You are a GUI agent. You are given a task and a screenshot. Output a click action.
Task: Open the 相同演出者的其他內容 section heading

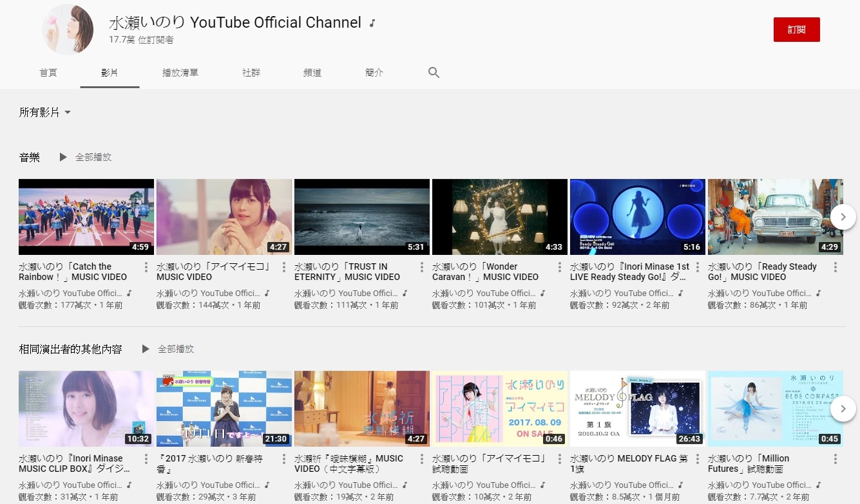tap(71, 349)
